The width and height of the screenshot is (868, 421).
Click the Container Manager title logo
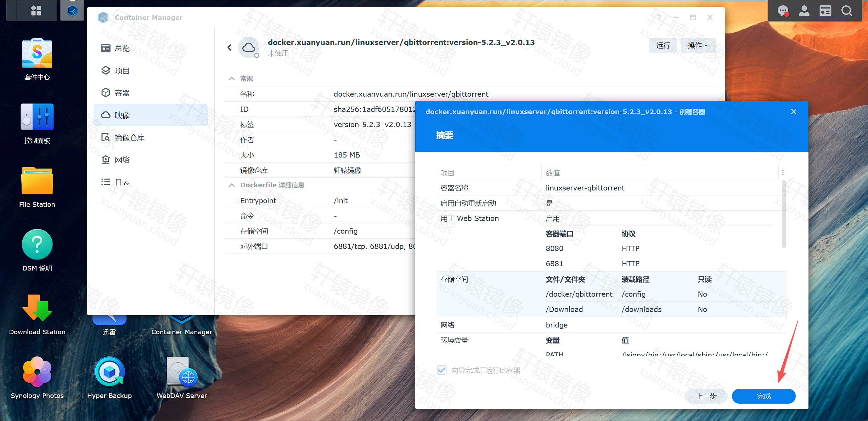103,17
